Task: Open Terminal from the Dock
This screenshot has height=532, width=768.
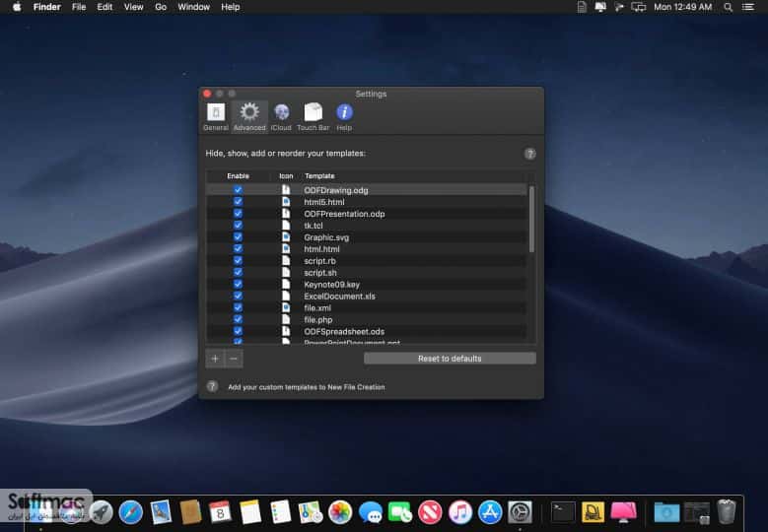Action: 563,512
